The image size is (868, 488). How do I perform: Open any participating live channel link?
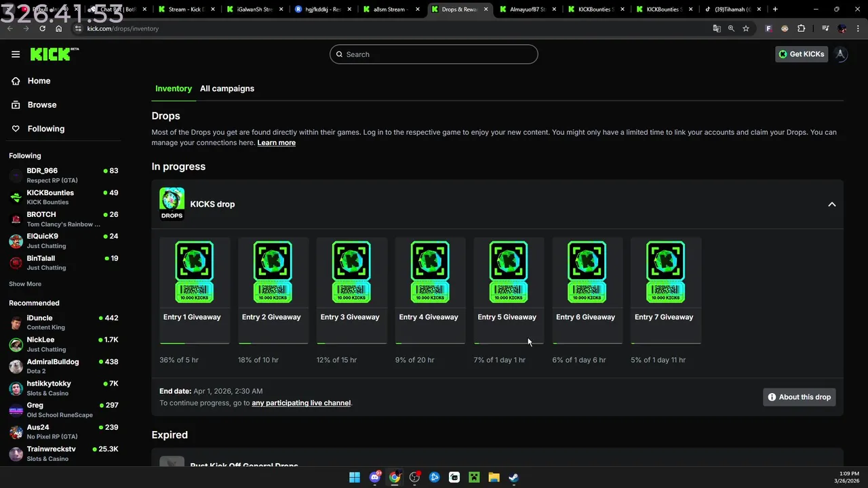(x=301, y=403)
